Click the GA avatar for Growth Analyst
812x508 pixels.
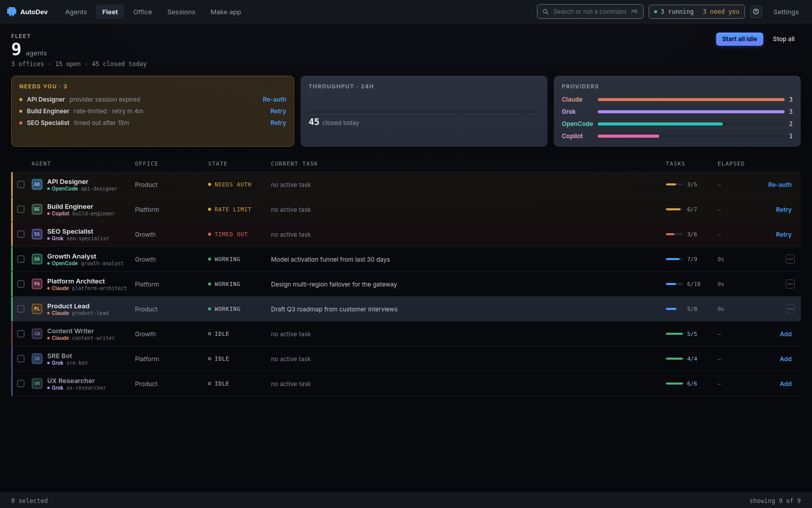click(37, 259)
